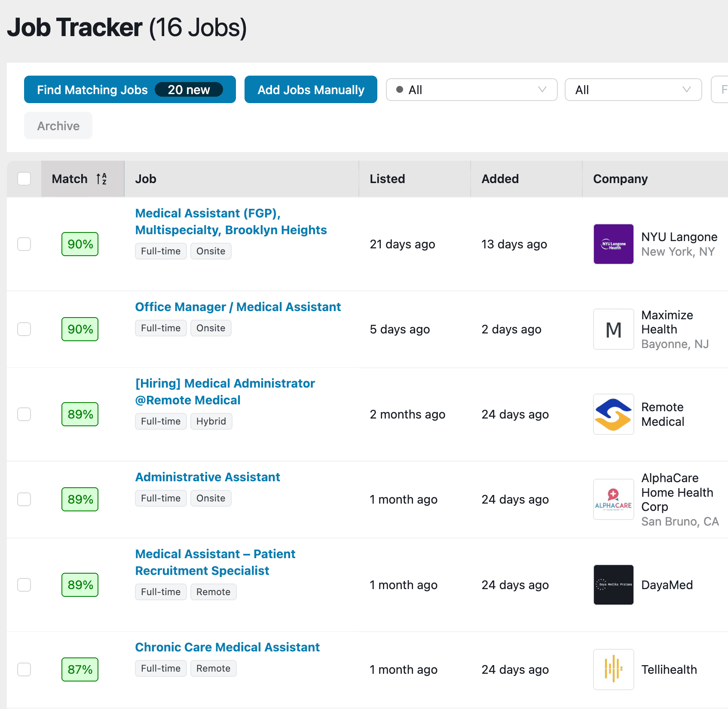Check the Office Manager / Medical Assistant checkbox
This screenshot has width=728, height=709.
[x=24, y=329]
